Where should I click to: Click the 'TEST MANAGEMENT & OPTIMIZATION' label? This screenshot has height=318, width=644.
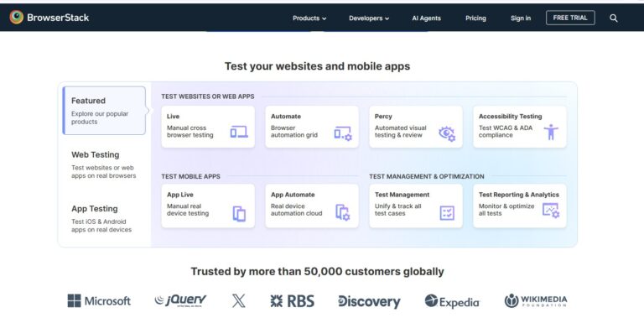[x=426, y=177]
